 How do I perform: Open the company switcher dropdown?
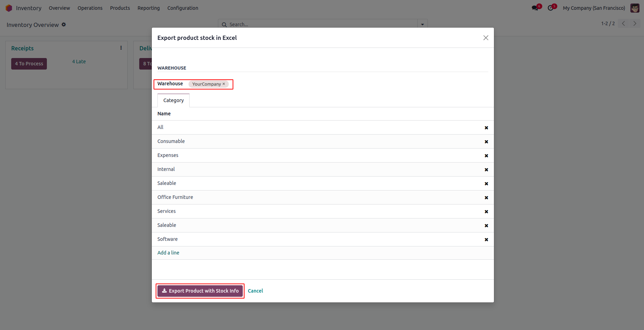pos(594,8)
